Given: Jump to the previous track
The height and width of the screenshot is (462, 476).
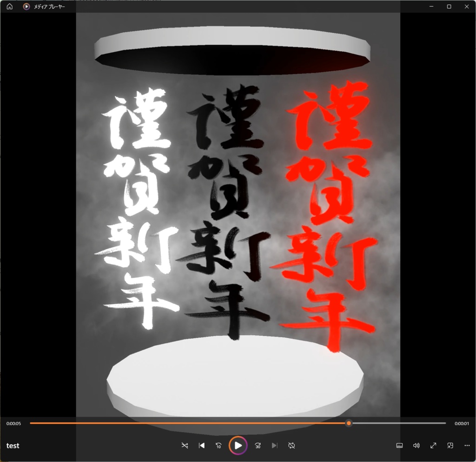Looking at the screenshot, I should point(201,445).
